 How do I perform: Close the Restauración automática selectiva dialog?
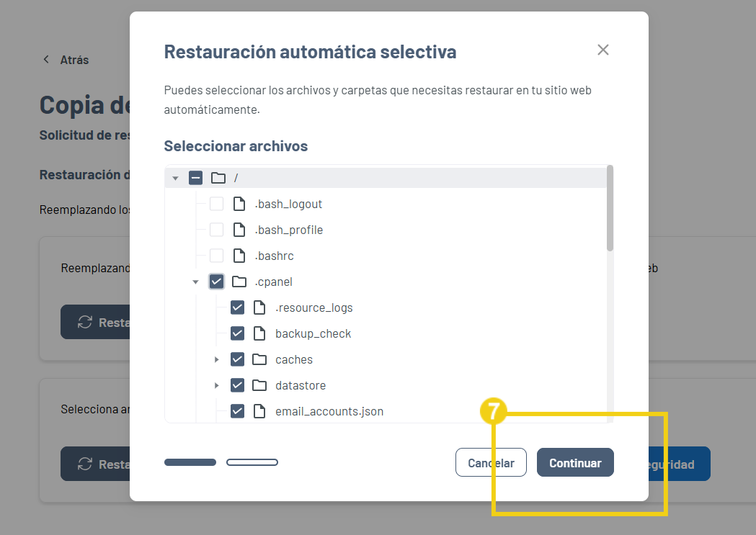coord(602,50)
